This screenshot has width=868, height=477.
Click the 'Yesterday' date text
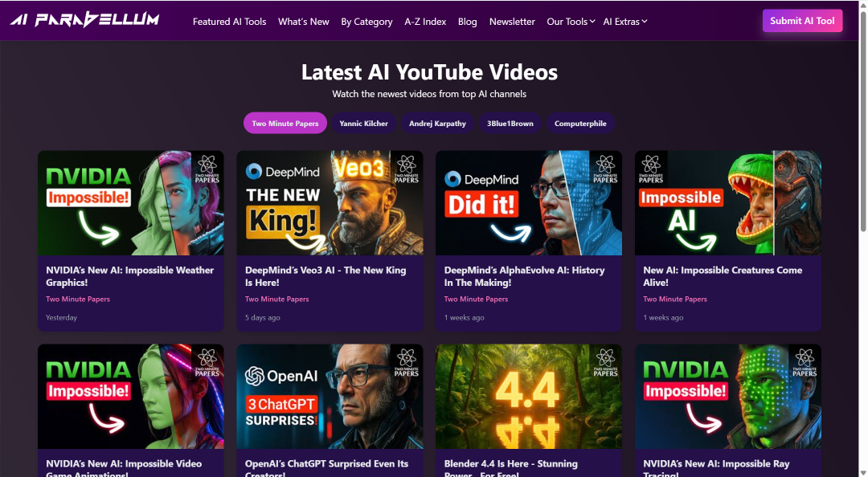[61, 318]
